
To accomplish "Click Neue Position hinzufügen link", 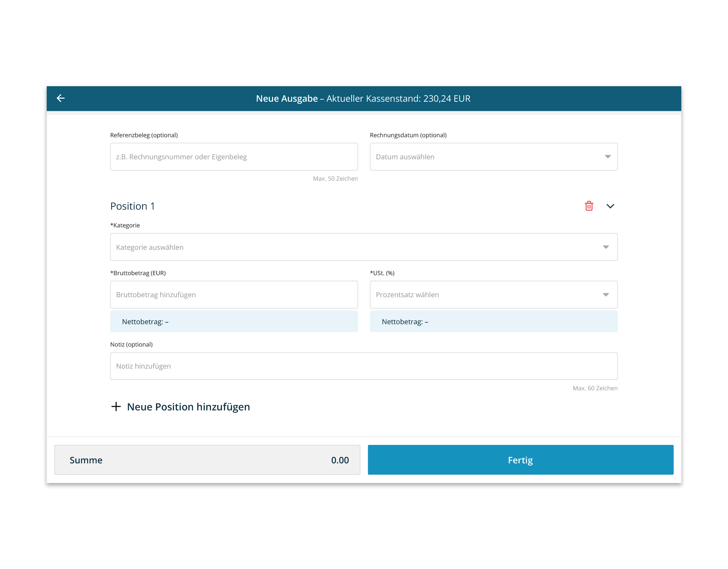I will (188, 406).
